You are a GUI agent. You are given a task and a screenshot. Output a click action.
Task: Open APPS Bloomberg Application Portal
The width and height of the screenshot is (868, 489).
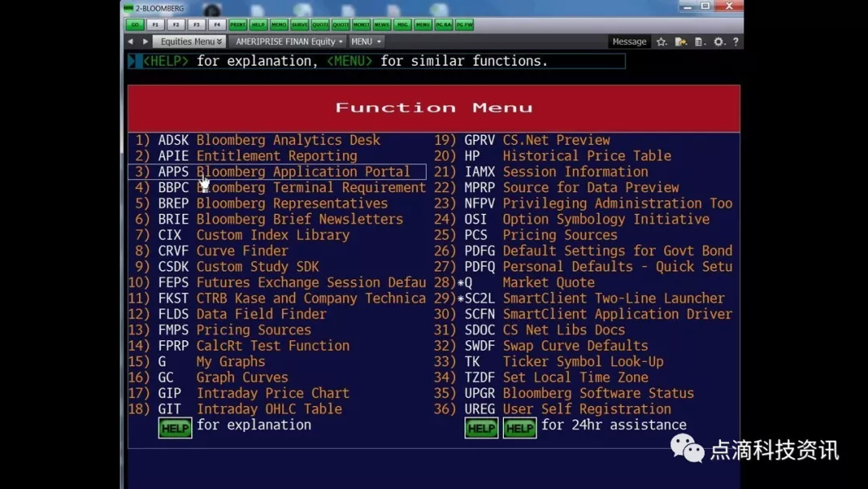(x=277, y=171)
